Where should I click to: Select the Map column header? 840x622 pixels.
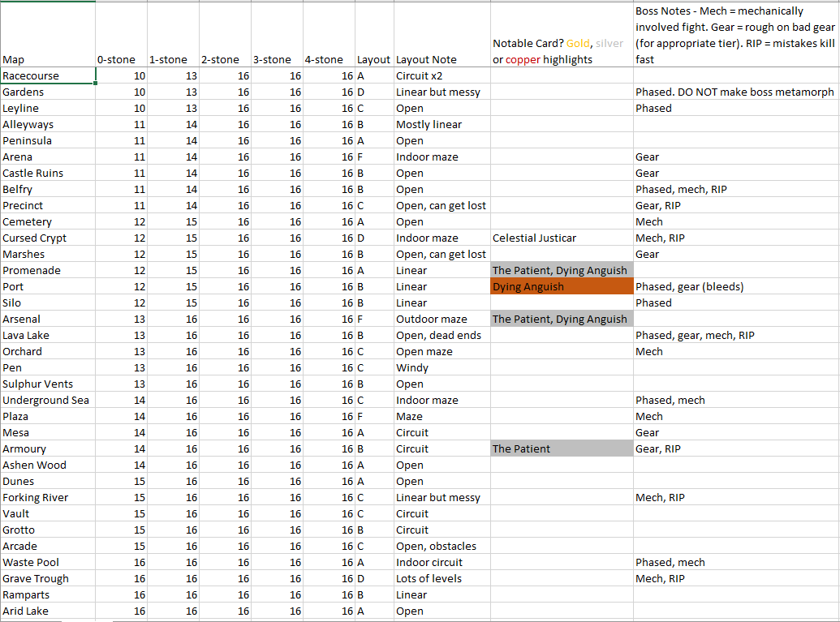[x=48, y=34]
